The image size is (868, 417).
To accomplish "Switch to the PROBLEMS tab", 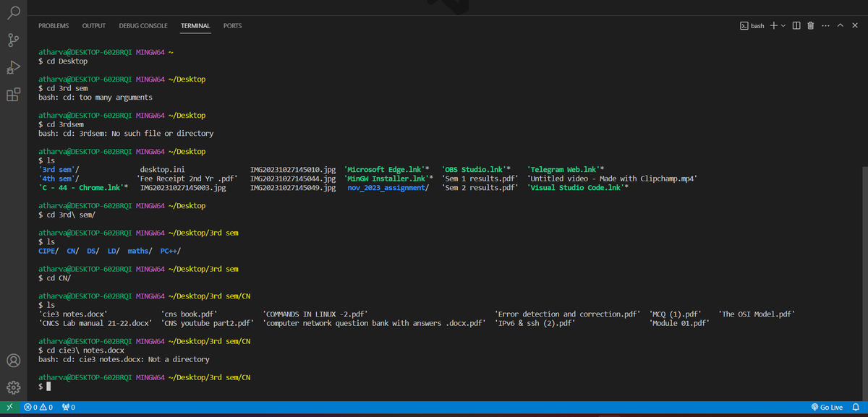I will coord(54,25).
